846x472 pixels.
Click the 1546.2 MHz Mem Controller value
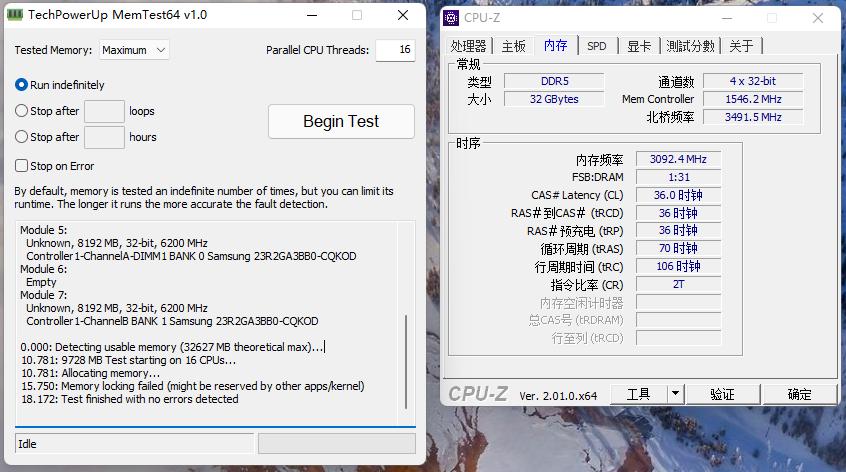pyautogui.click(x=753, y=99)
